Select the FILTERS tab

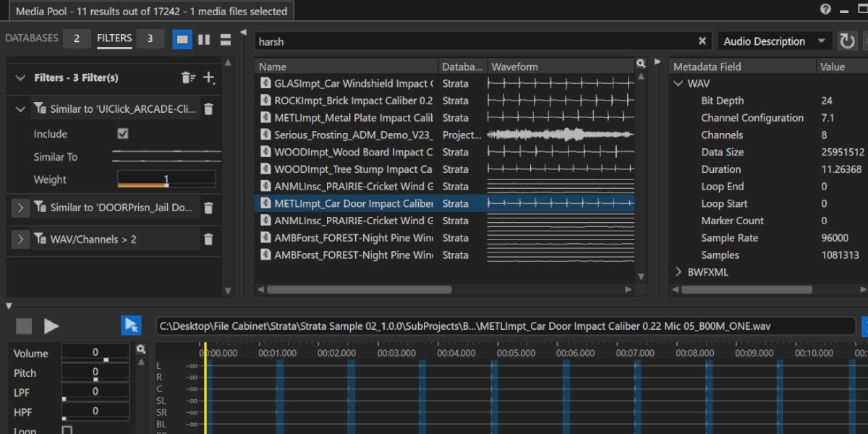click(114, 38)
